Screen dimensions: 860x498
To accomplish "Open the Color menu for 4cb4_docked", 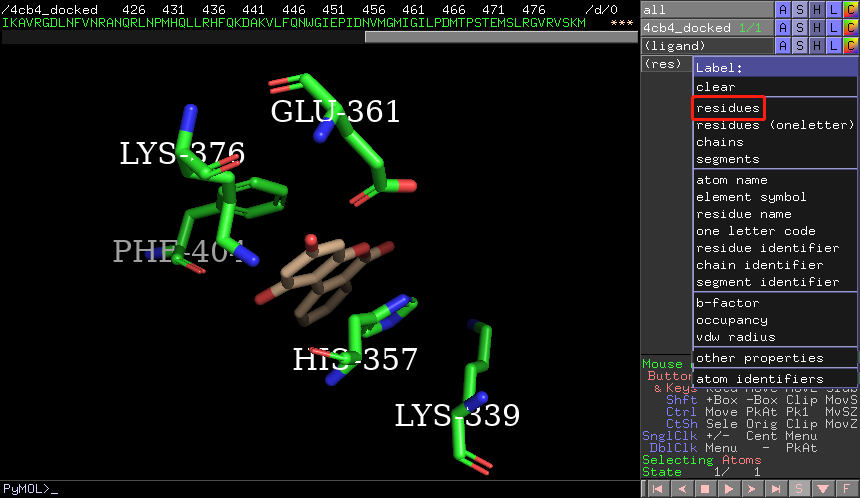I will coord(850,28).
